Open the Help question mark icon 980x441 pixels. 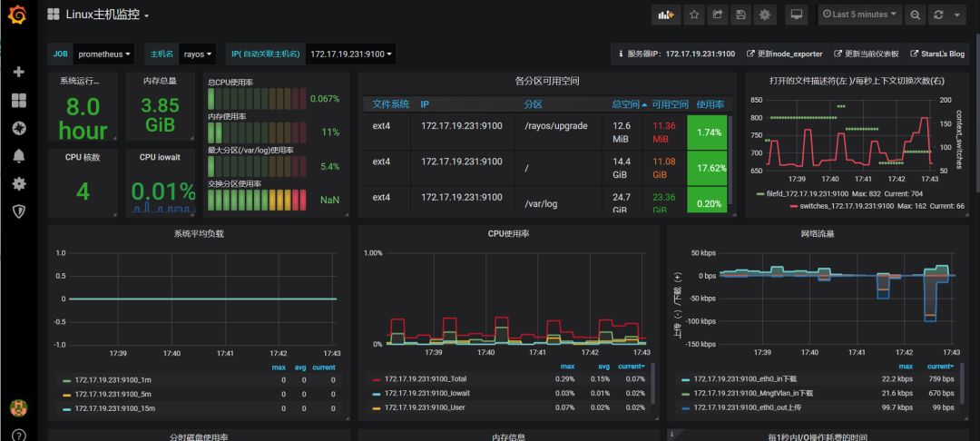click(19, 435)
